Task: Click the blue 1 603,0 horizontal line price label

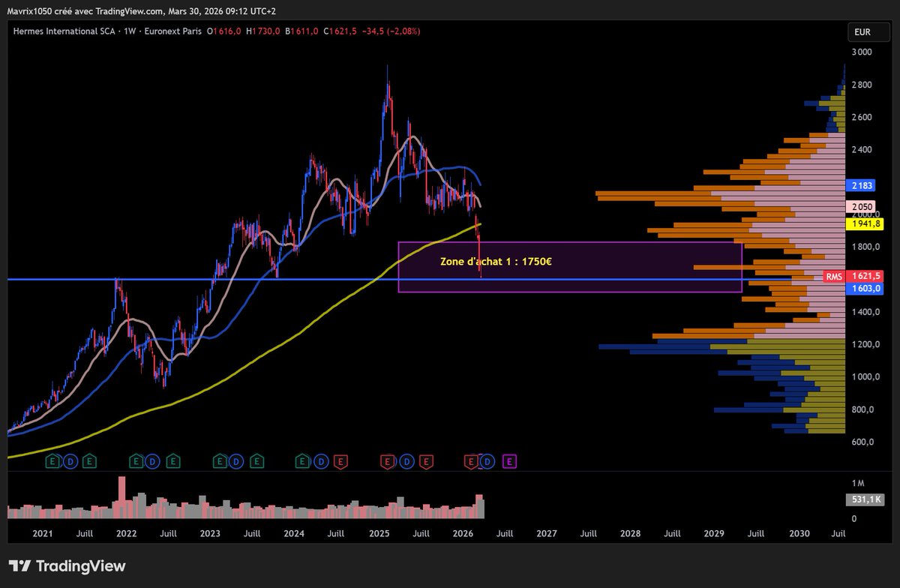Action: [865, 288]
